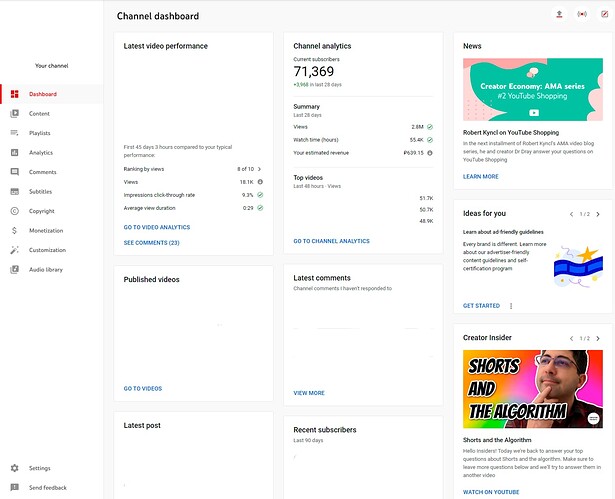This screenshot has width=615, height=499.
Task: Click the Audio library icon
Action: 15,270
